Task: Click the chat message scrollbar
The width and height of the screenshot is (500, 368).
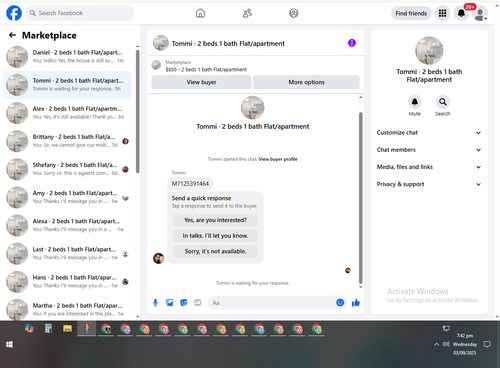Action: coord(360,198)
